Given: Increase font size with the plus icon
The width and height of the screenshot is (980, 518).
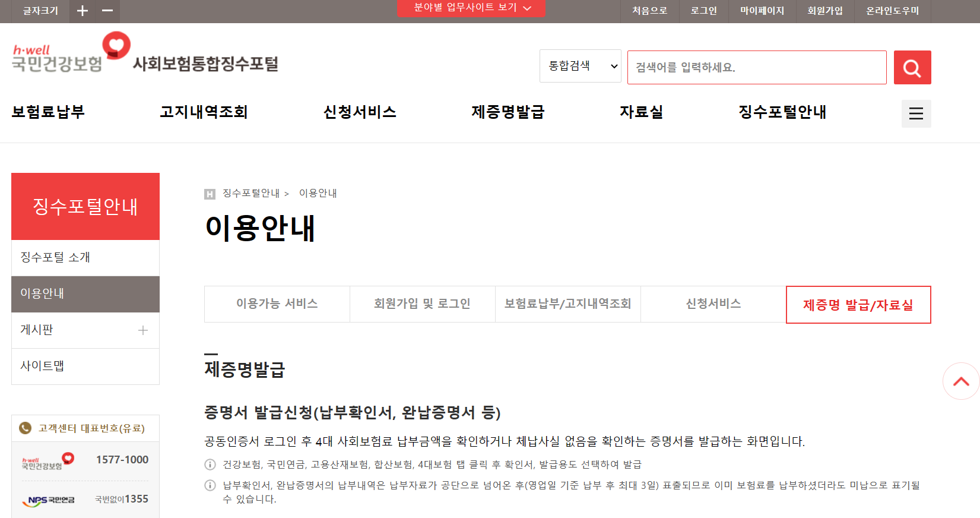Looking at the screenshot, I should (83, 11).
